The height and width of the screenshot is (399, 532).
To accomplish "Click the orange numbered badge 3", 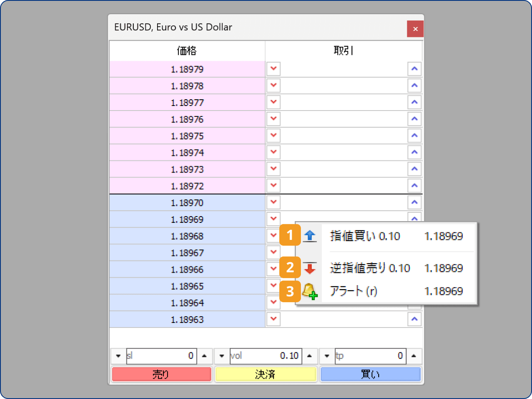I will 289,291.
